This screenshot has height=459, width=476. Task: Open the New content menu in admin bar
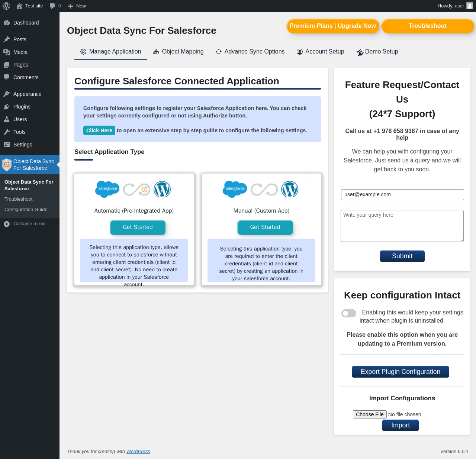coord(77,6)
